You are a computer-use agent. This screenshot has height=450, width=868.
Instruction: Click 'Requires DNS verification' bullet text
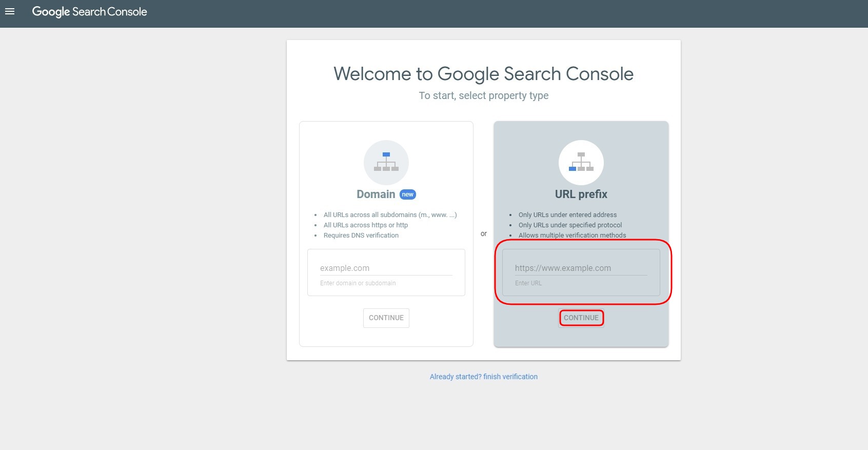pos(361,236)
